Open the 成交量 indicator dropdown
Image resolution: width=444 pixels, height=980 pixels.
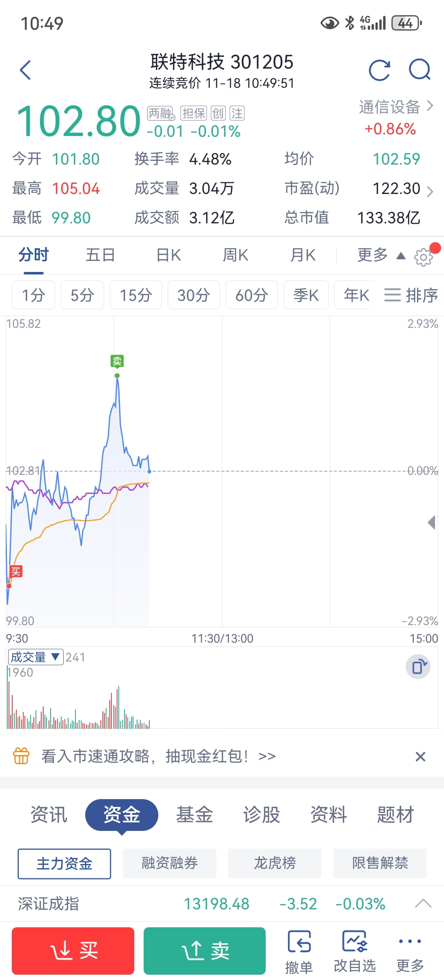(36, 657)
